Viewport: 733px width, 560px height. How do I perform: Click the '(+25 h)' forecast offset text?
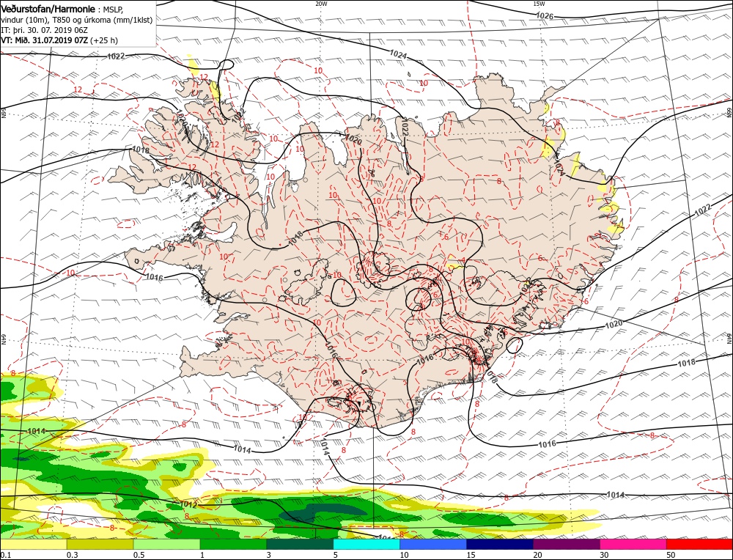coord(104,40)
